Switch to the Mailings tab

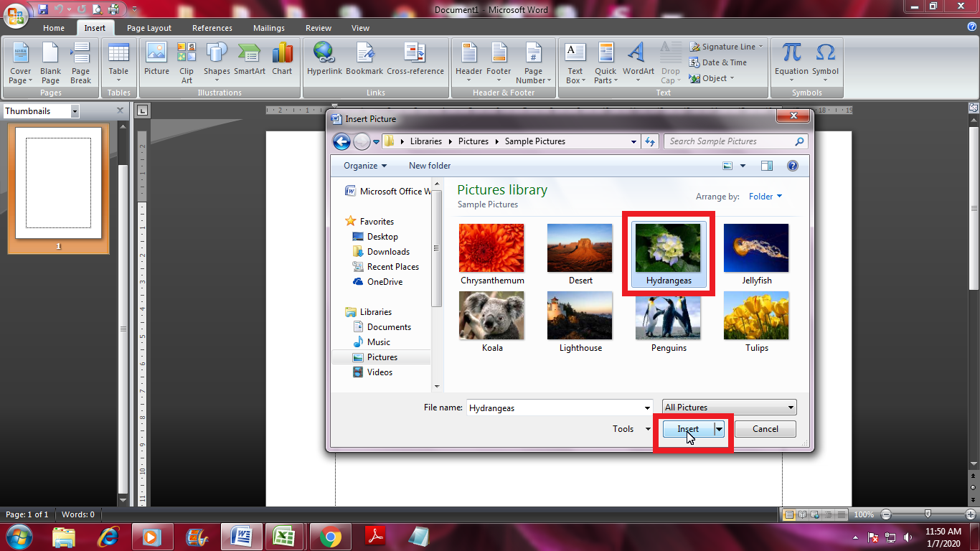point(269,28)
